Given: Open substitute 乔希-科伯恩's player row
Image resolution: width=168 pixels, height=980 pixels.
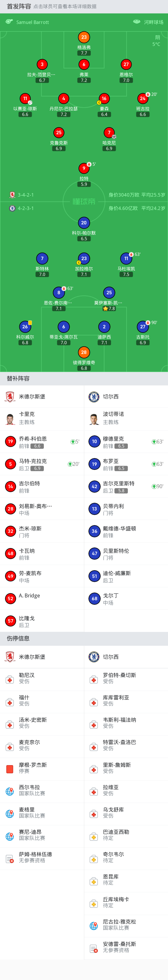Looking at the screenshot, I should [x=42, y=441].
